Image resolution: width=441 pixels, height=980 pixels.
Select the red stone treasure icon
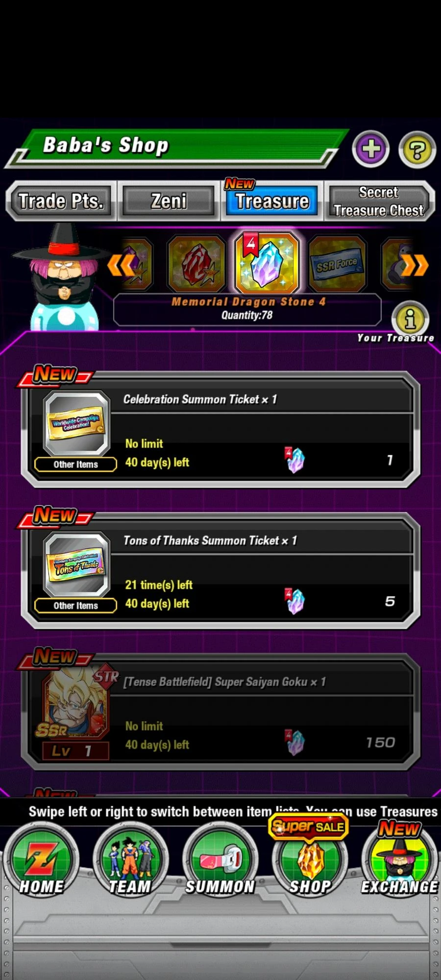[196, 264]
